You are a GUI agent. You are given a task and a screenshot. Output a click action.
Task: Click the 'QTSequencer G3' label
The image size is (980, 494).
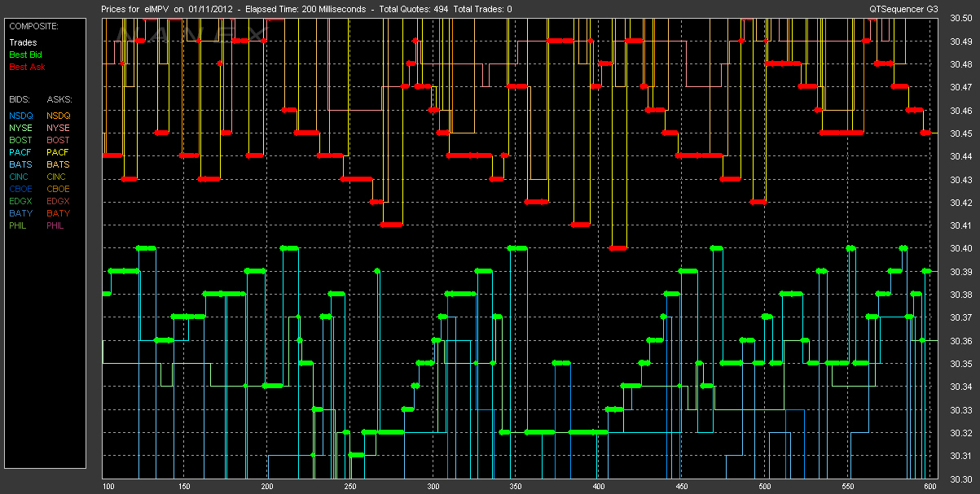pos(904,9)
